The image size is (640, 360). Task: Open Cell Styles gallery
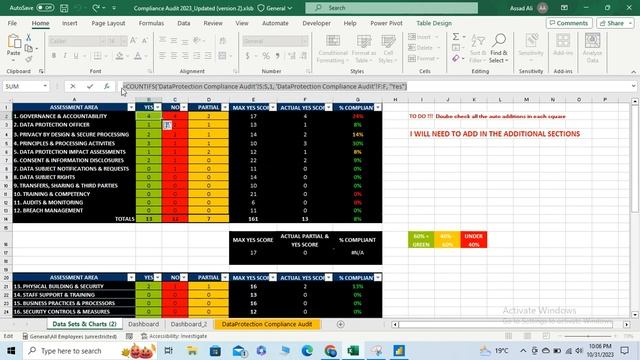click(x=388, y=49)
